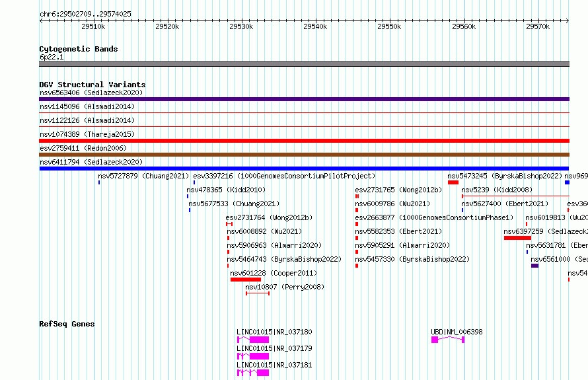Open variant label nsv1145096 (Alsmadi2014)
The height and width of the screenshot is (380, 588).
[87, 106]
